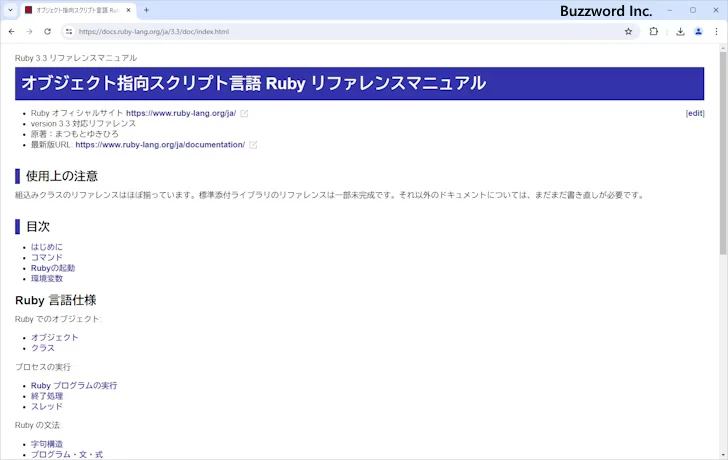Click the main page title banner
728x460 pixels.
click(x=359, y=84)
